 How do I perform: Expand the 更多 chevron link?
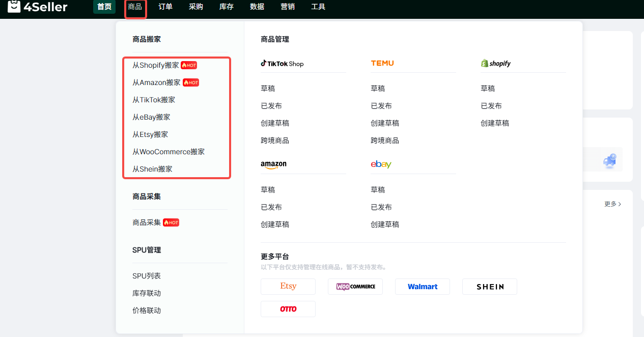tap(612, 204)
